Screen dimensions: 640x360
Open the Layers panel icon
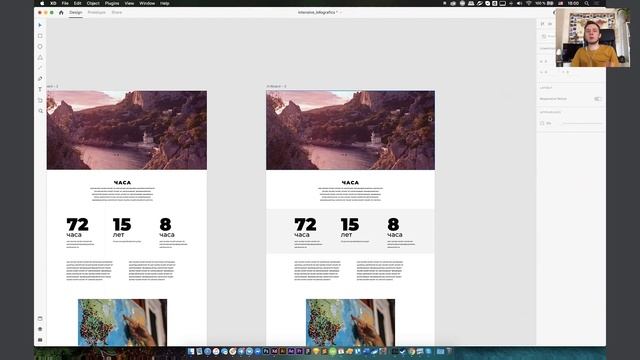[x=40, y=329]
